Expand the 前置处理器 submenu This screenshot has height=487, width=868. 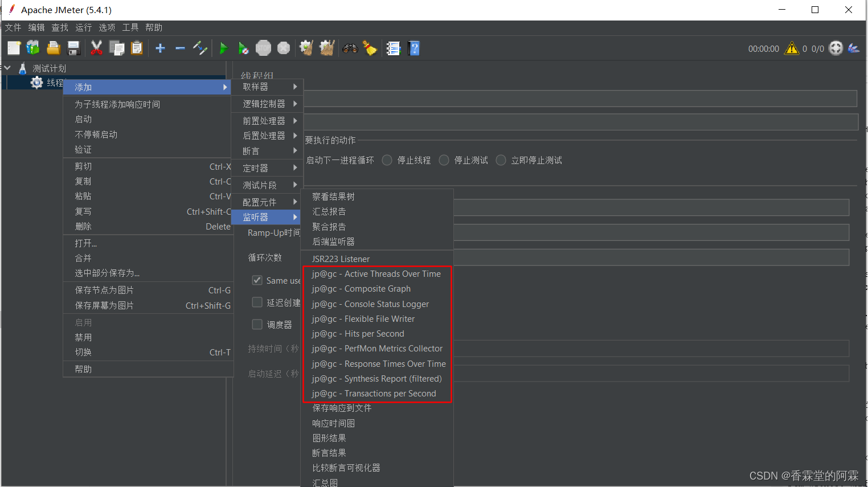(x=267, y=121)
